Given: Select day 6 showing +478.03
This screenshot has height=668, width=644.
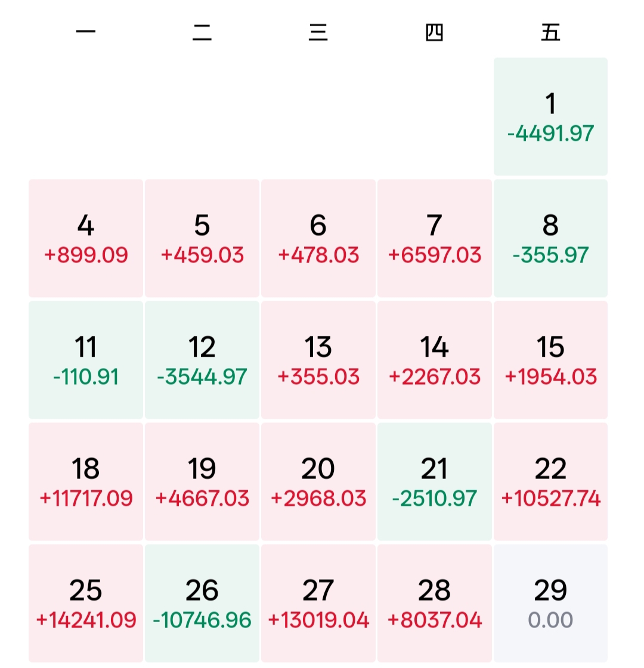Looking at the screenshot, I should pyautogui.click(x=318, y=238).
